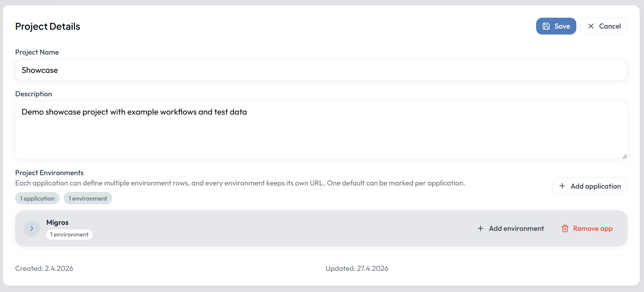Click the Project Environments heading

(49, 173)
